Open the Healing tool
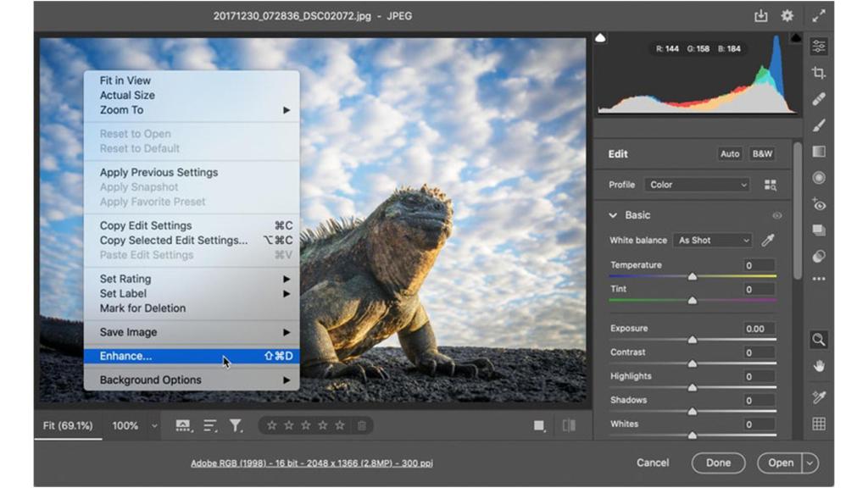 pyautogui.click(x=820, y=100)
